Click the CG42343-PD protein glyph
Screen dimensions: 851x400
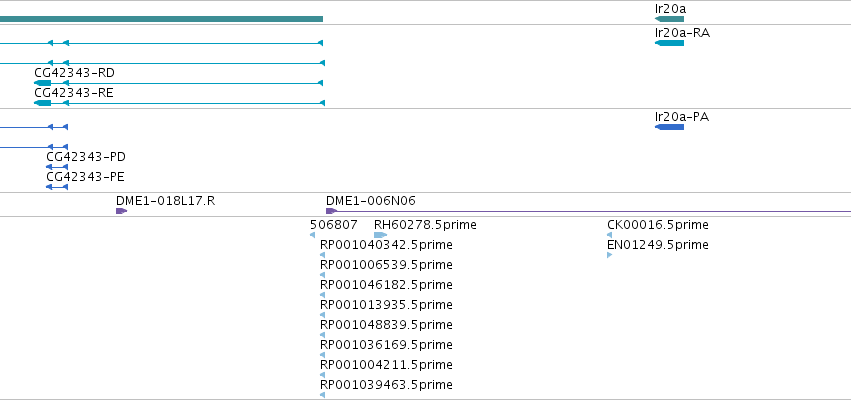tap(57, 167)
